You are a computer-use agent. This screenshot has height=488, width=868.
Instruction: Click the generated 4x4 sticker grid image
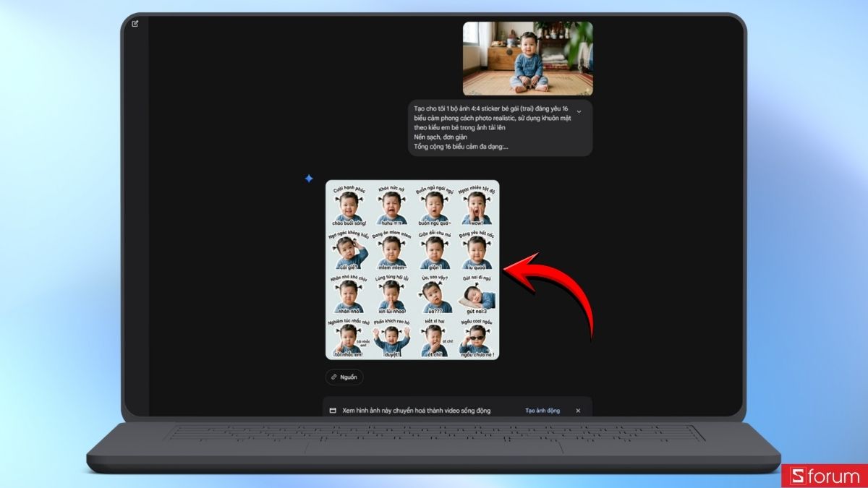pyautogui.click(x=414, y=269)
